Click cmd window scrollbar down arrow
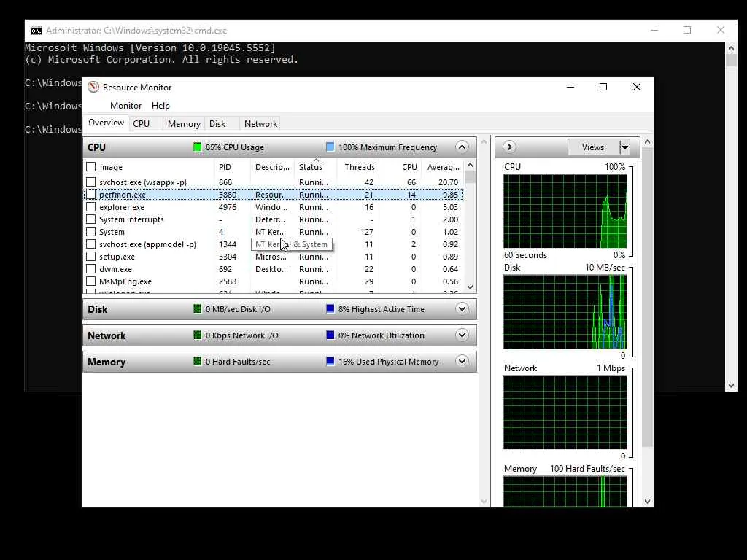The image size is (747, 560). (x=731, y=386)
